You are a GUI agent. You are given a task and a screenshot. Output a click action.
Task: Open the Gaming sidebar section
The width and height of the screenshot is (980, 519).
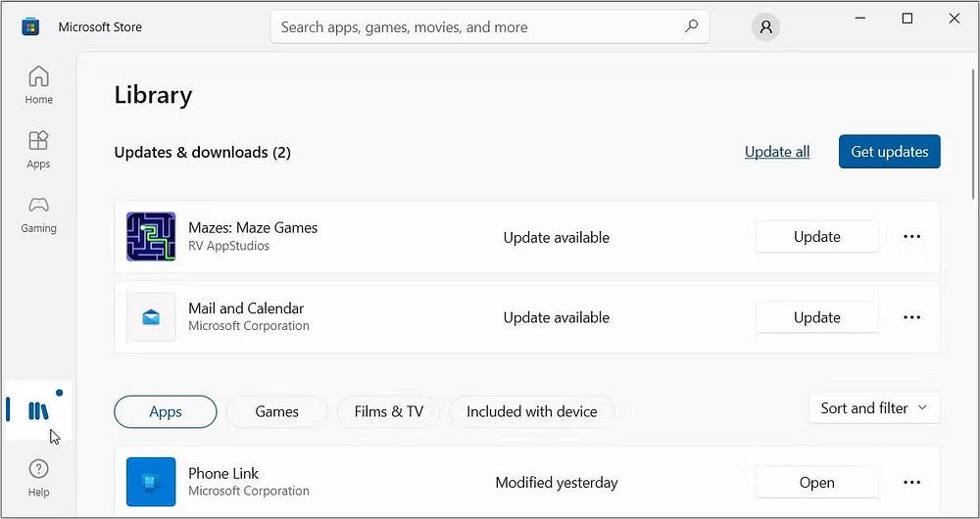pyautogui.click(x=39, y=214)
